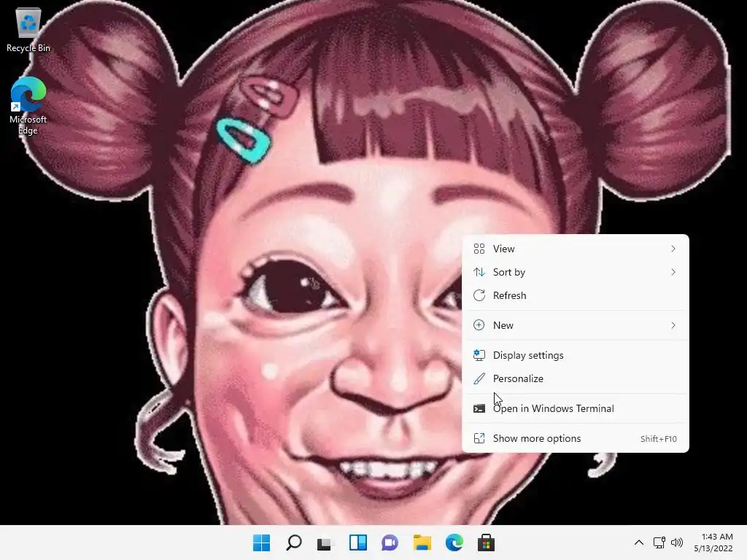Click the circular arrow Refresh icon
The height and width of the screenshot is (560, 747).
tap(479, 295)
